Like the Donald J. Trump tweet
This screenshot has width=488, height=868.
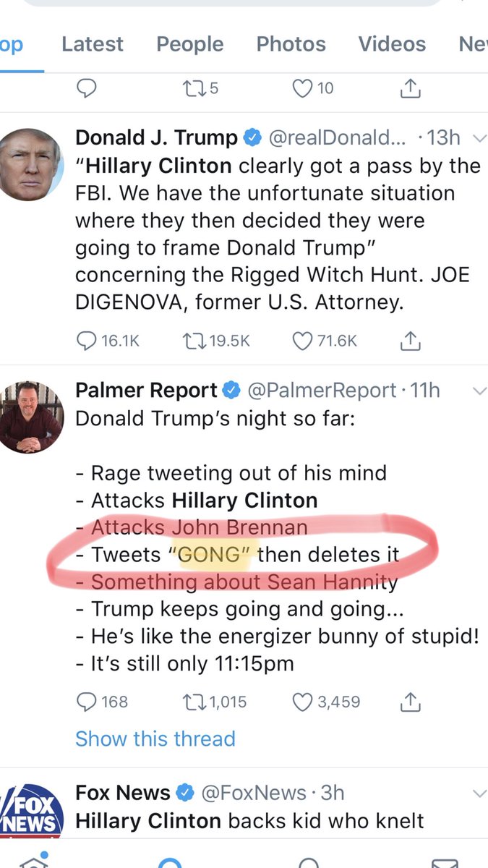(301, 341)
